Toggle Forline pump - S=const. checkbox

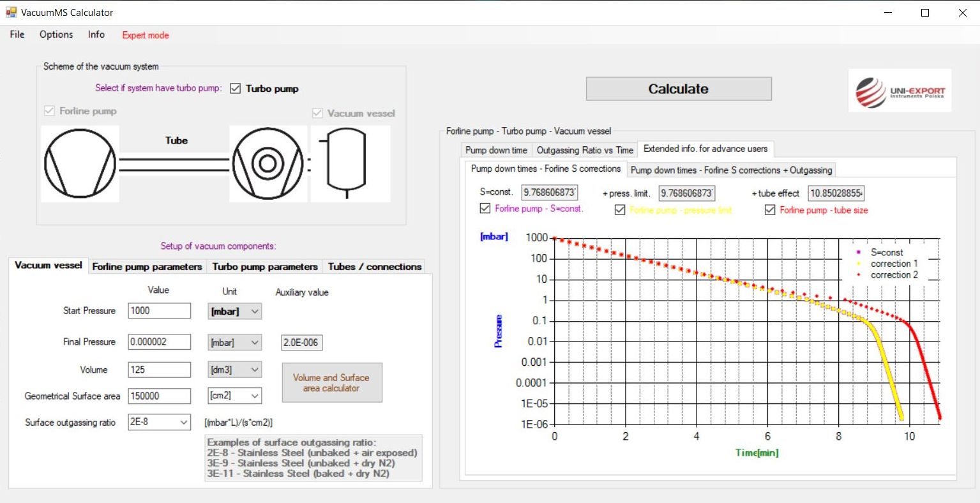(x=485, y=209)
